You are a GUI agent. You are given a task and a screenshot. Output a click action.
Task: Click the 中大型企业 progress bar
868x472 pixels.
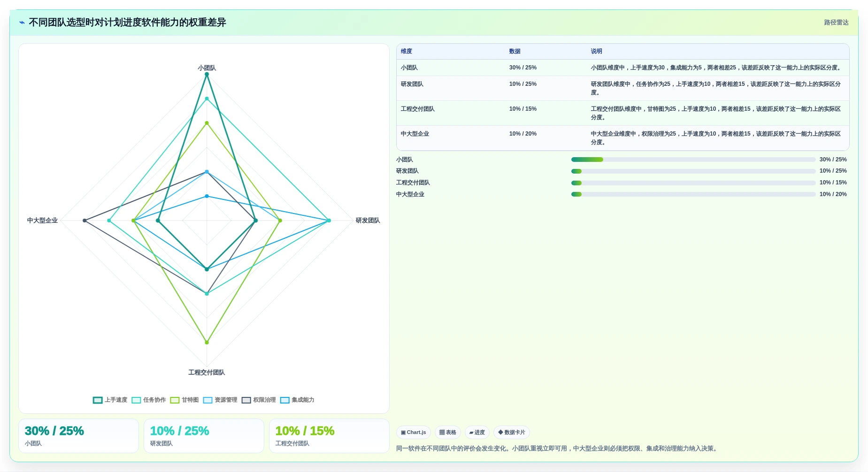point(693,194)
